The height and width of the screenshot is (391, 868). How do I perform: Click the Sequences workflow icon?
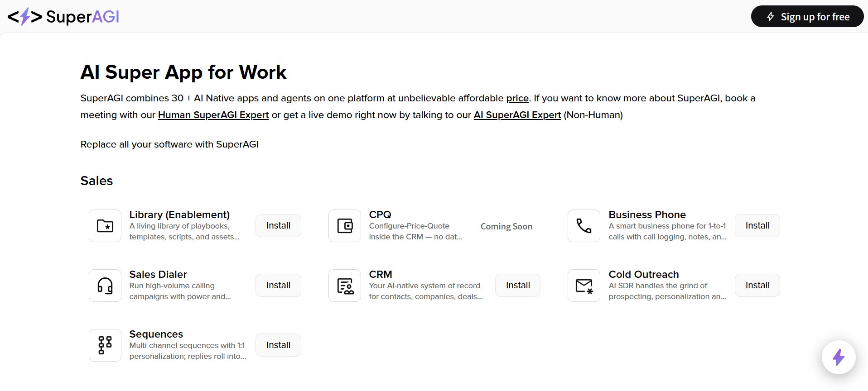coord(105,345)
